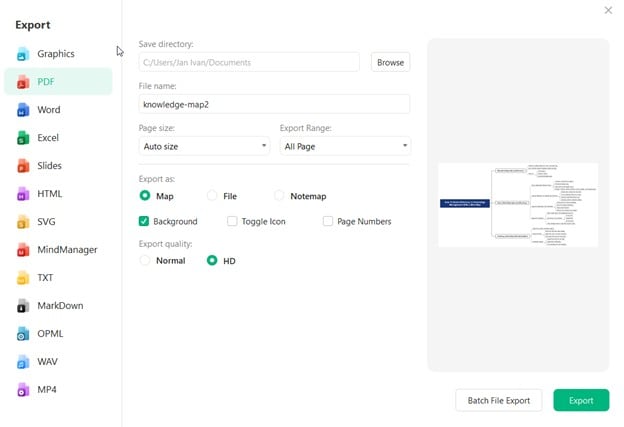624x427 pixels.
Task: Click the WAV label in format list
Action: (x=47, y=362)
